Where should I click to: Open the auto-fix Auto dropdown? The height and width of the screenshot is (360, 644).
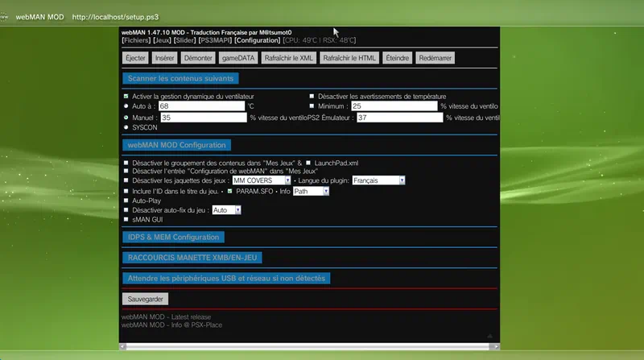[226, 210]
